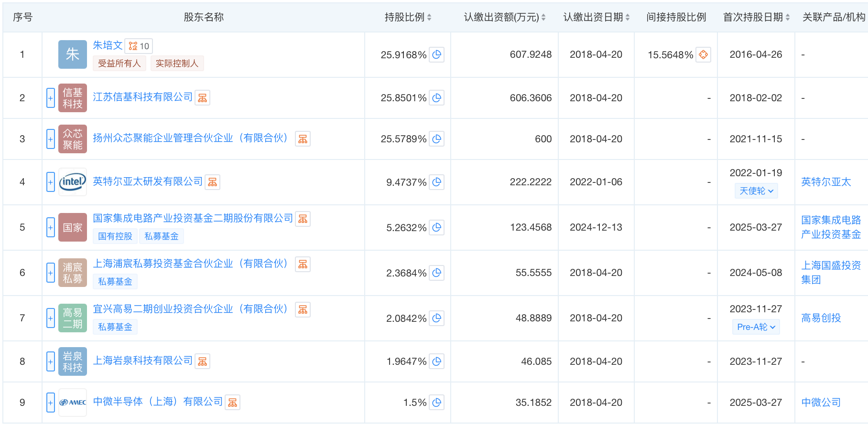Expand row for 中微半导体（上海）有限公司
This screenshot has height=424, width=868.
click(x=51, y=403)
